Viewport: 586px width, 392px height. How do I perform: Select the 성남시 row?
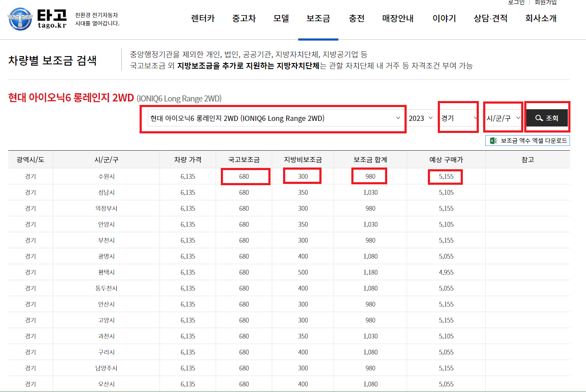[289, 193]
